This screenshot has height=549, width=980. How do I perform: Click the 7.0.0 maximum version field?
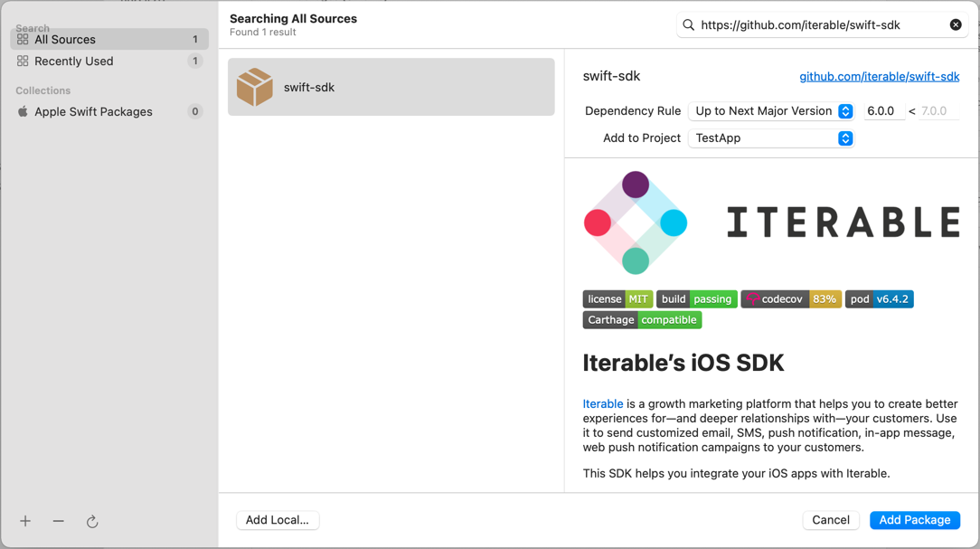938,111
